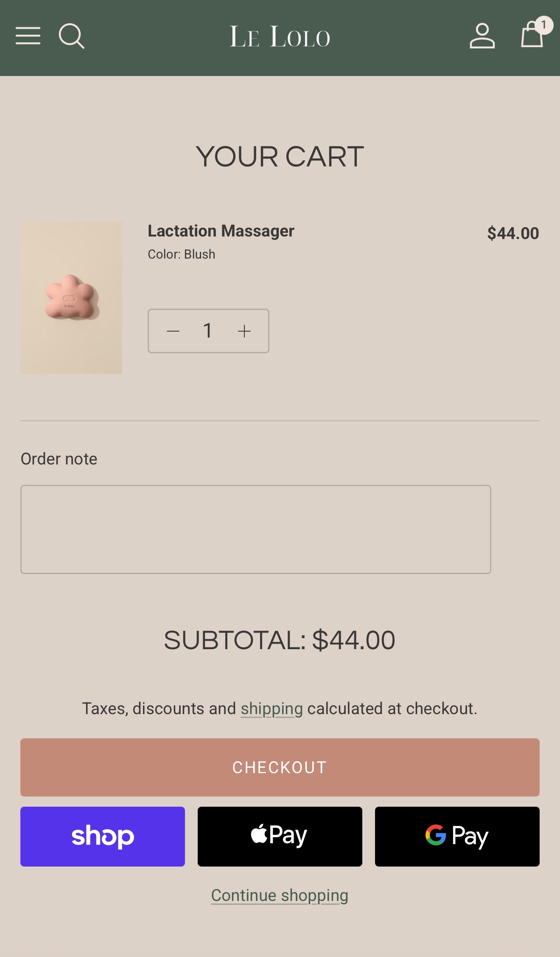Viewport: 560px width, 957px height.
Task: Click the shopping bag cart icon
Action: pos(531,37)
